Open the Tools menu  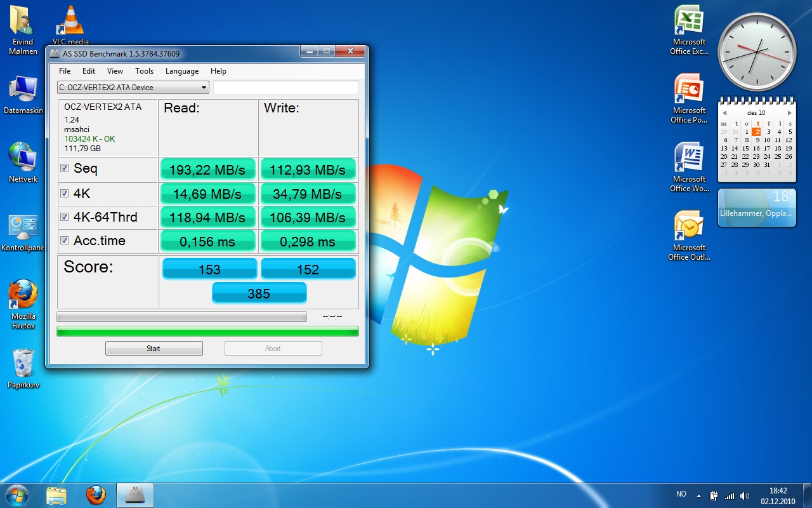coord(144,71)
